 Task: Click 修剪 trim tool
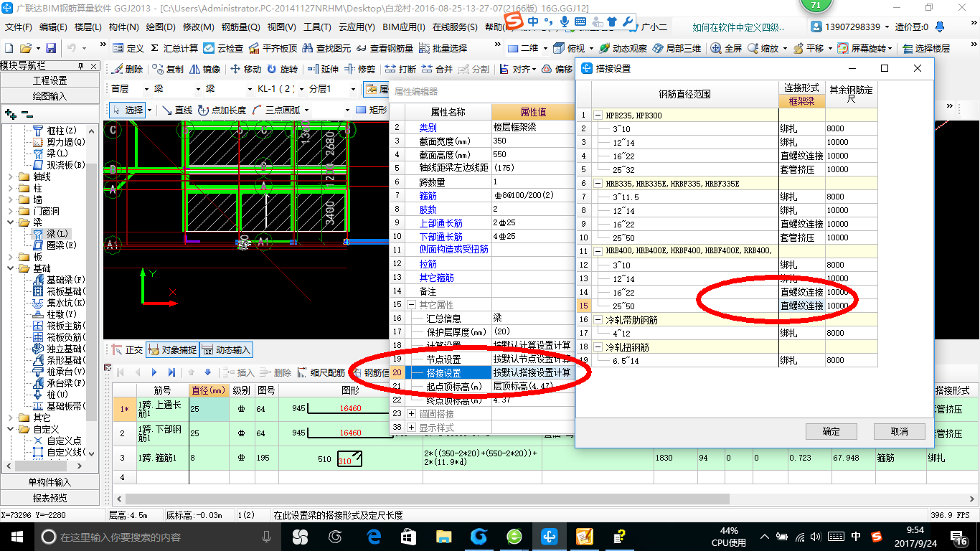359,70
